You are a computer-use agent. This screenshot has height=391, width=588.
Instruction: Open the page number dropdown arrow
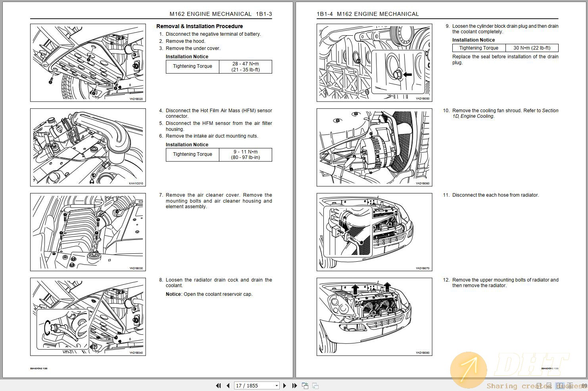pyautogui.click(x=277, y=385)
